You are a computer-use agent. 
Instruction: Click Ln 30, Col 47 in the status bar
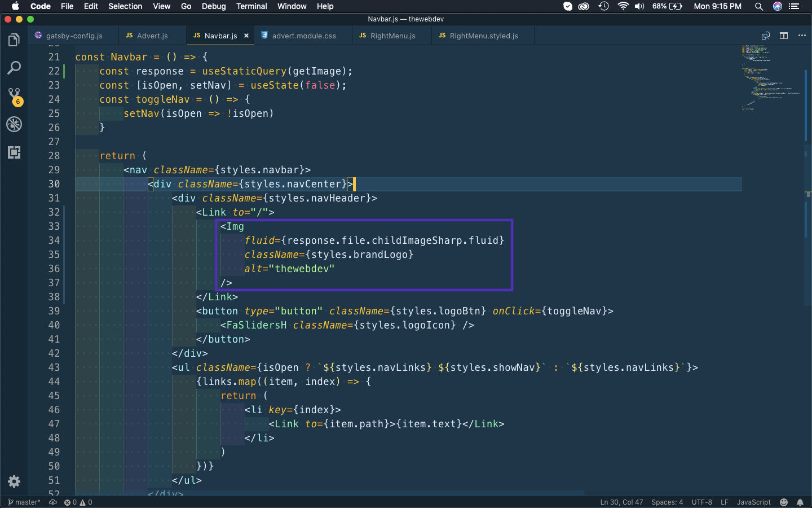point(621,502)
